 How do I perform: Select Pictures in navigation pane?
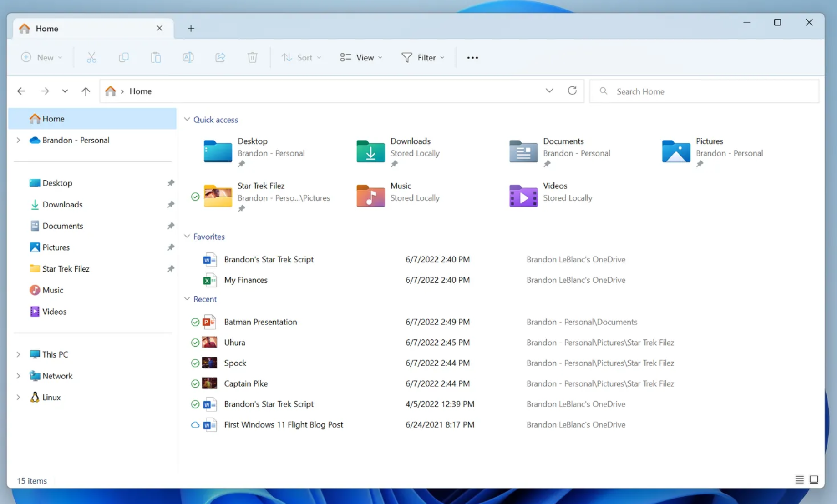[x=92, y=247]
